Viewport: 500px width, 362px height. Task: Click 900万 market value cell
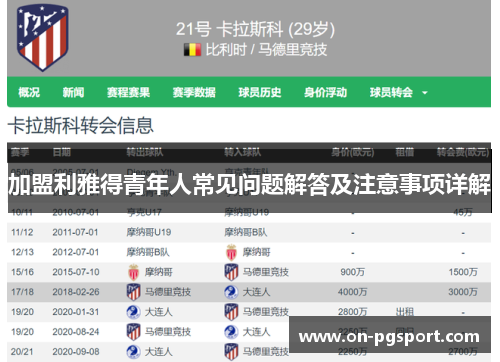(x=352, y=272)
